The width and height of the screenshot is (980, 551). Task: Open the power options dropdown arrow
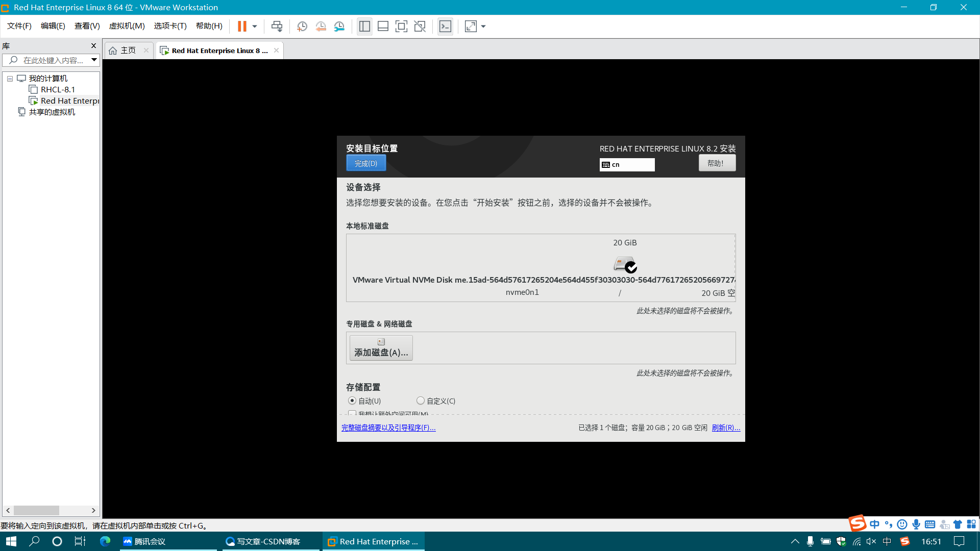(255, 27)
